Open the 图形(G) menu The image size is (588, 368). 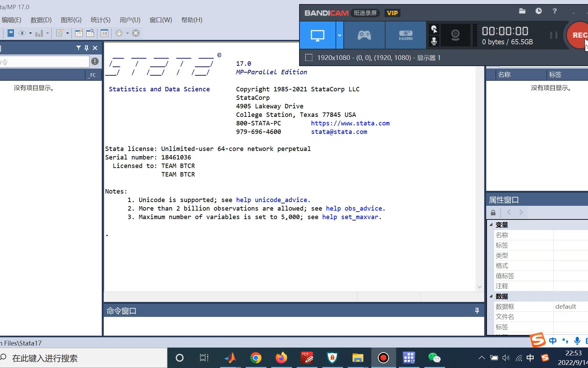[x=71, y=20]
